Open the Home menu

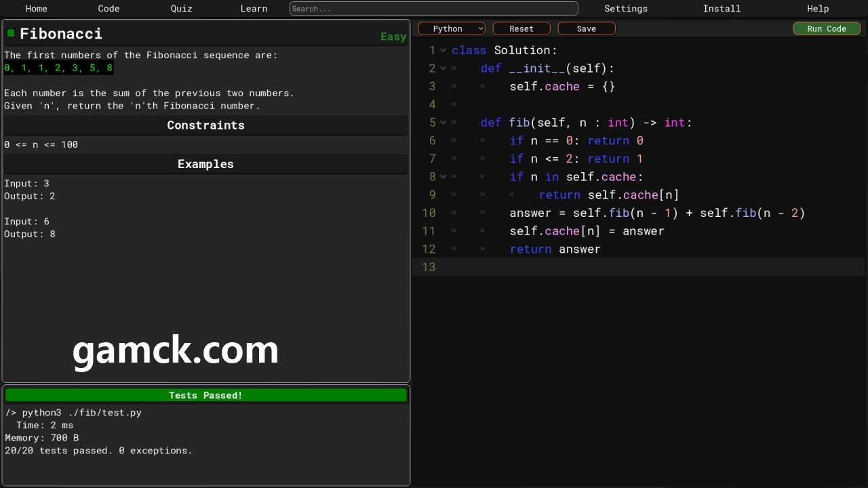(37, 9)
